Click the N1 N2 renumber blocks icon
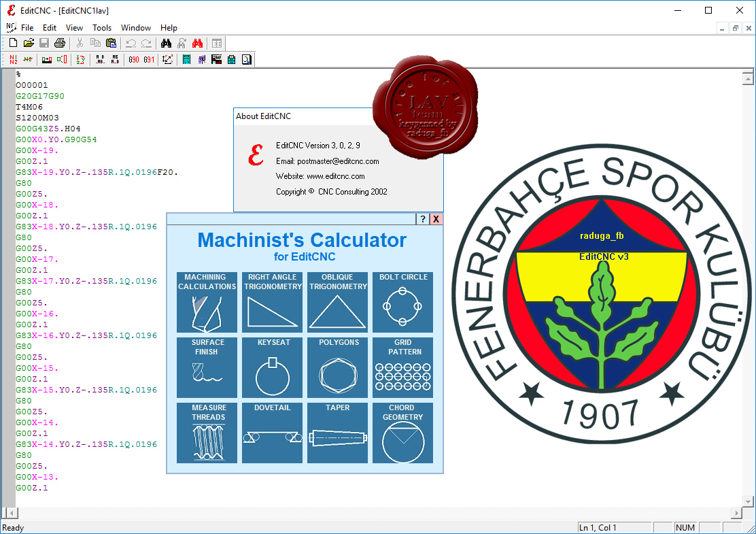The width and height of the screenshot is (756, 534). pos(13,59)
